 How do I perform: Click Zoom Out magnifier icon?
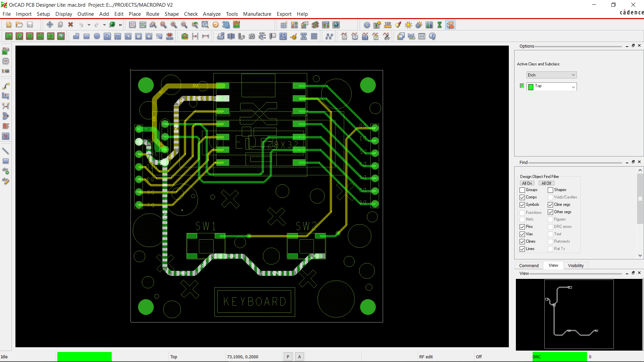click(x=184, y=25)
